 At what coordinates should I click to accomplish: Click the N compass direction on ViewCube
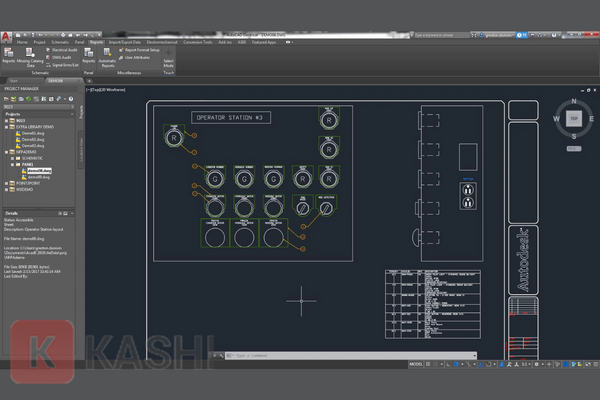(x=574, y=101)
